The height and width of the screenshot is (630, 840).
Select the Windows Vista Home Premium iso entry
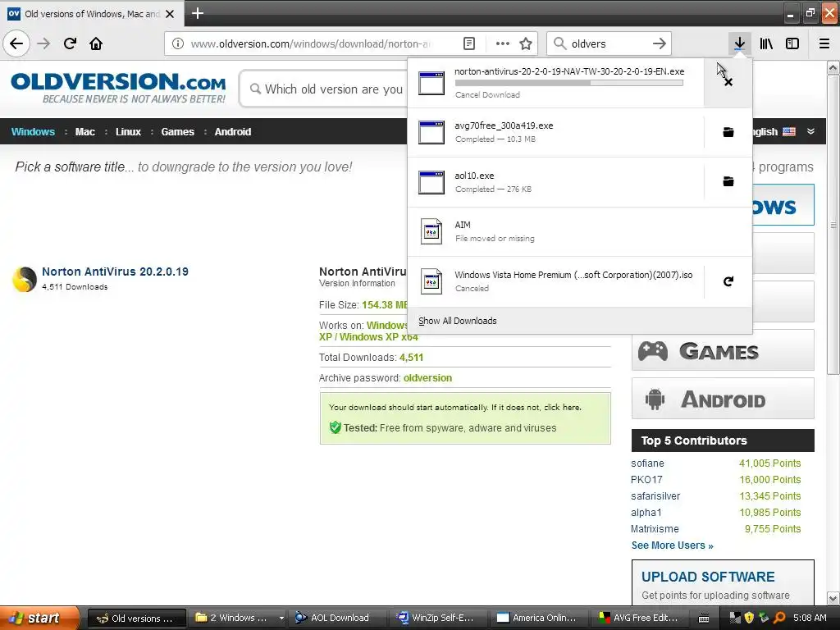tap(555, 281)
